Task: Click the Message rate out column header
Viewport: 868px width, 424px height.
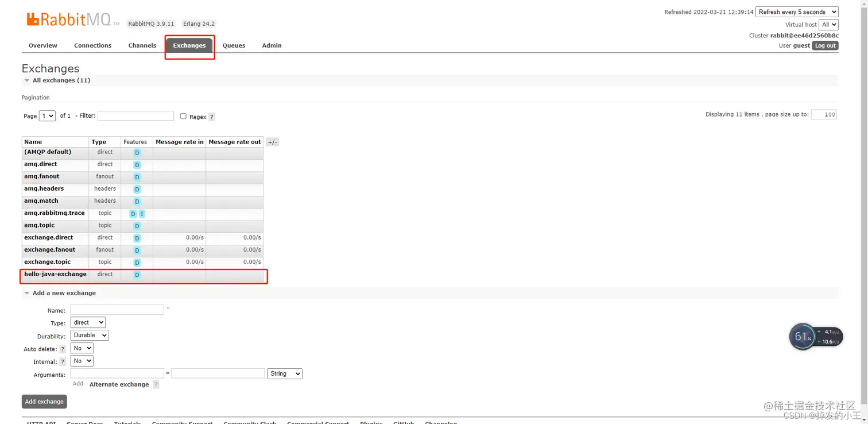Action: coord(235,142)
